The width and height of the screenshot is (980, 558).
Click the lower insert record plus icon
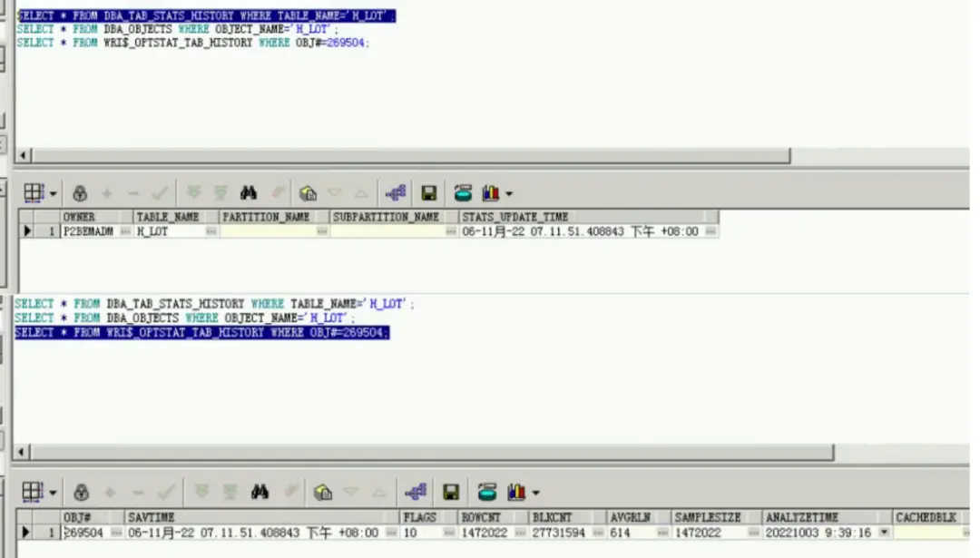pos(110,493)
